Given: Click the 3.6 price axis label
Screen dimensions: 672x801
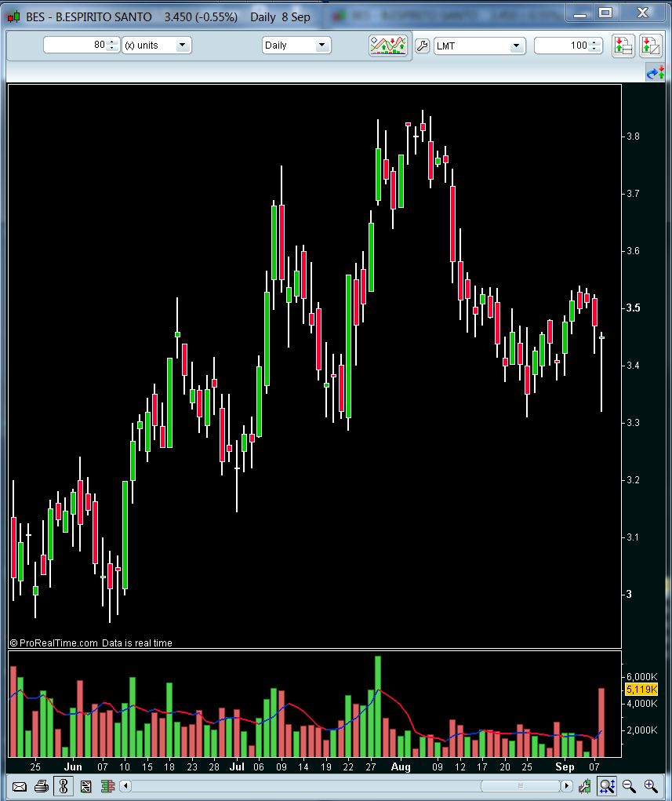Looking at the screenshot, I should [633, 251].
